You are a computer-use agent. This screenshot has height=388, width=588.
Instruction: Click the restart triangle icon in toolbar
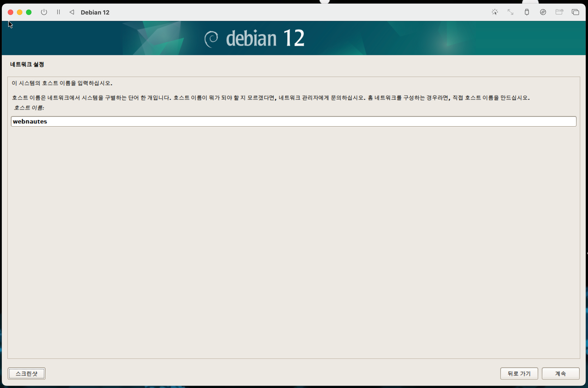point(72,12)
